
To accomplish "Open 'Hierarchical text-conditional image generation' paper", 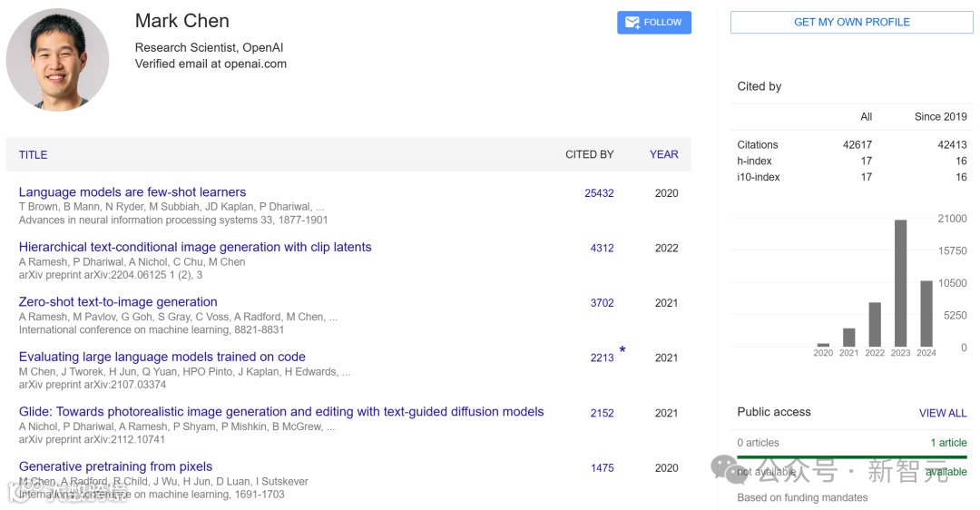I will [195, 247].
